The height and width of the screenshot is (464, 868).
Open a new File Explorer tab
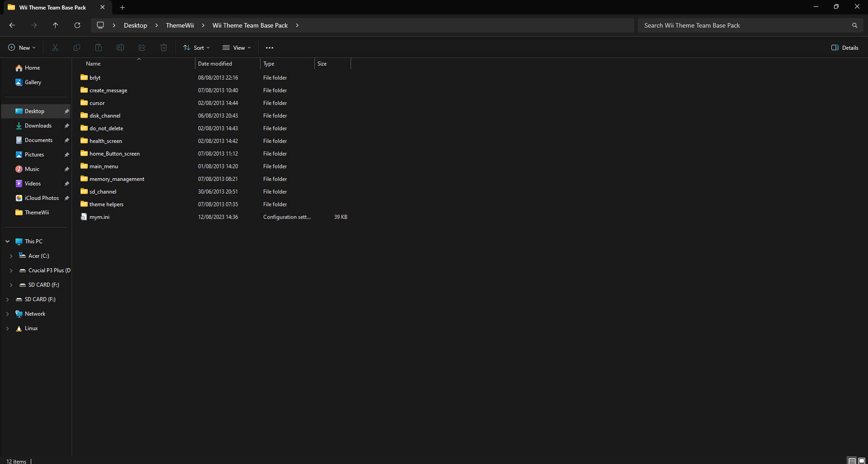point(122,7)
